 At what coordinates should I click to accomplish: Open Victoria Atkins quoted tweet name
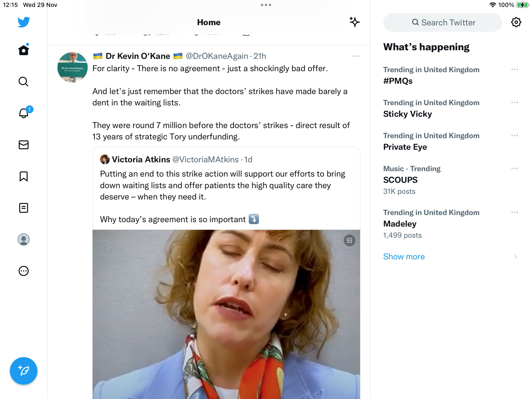click(141, 160)
